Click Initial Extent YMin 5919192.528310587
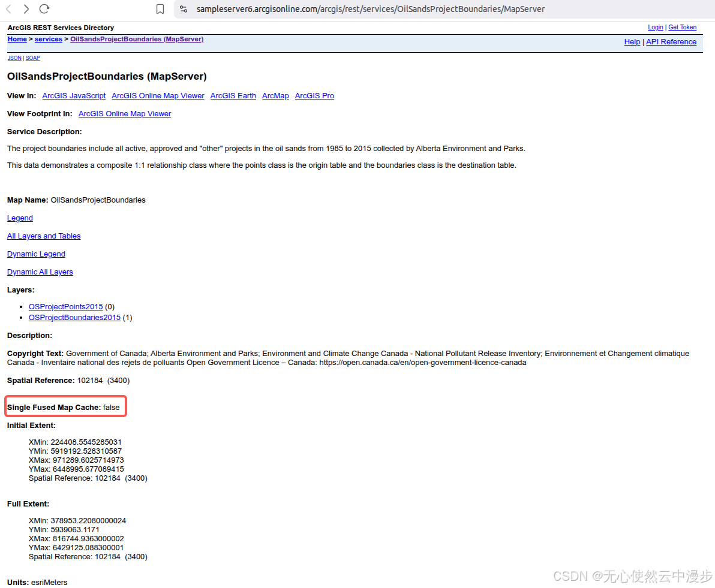Screen dimensions: 715x588 click(75, 451)
